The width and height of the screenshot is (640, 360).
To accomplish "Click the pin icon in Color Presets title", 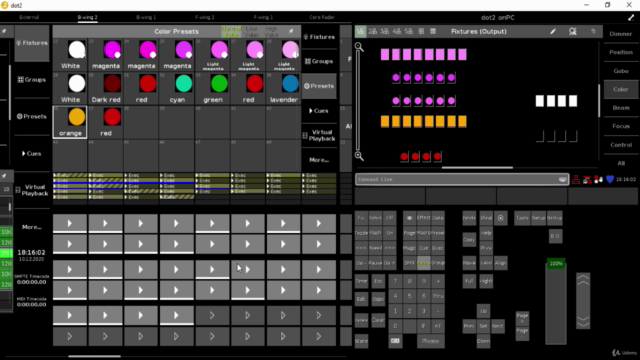I will 291,31.
